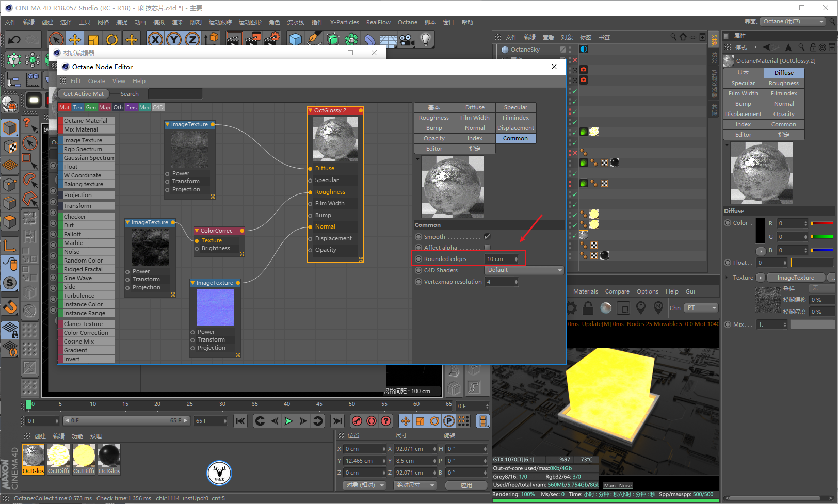Open the coordinate object mode dropdown
Image resolution: width=838 pixels, height=504 pixels.
point(365,485)
